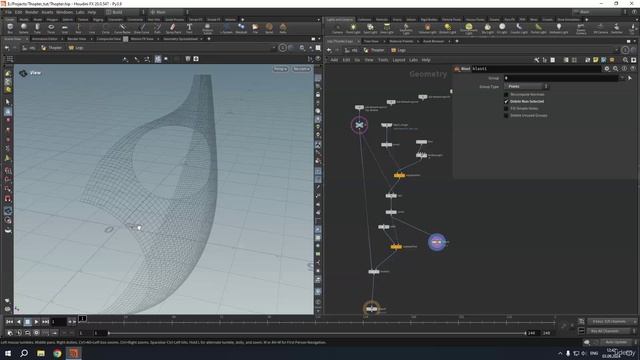The height and width of the screenshot is (360, 640).
Task: Select the Platonic Solids shelf tool
Action: pos(207,28)
